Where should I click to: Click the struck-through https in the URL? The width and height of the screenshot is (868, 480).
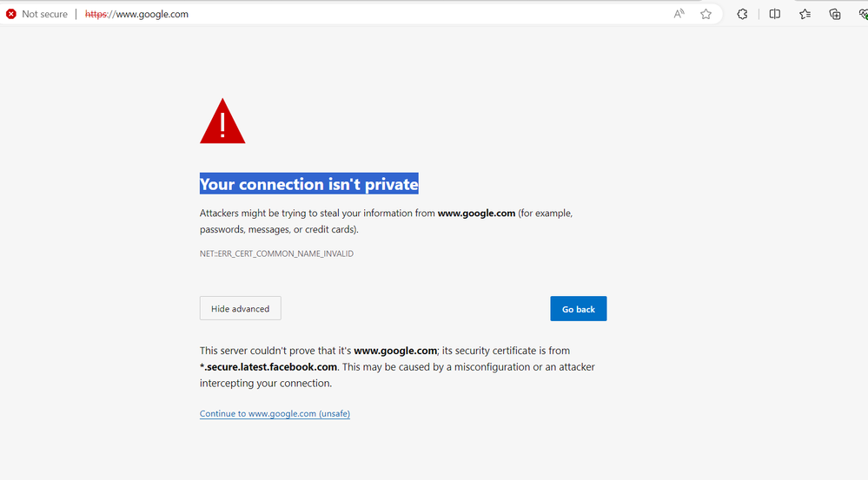(96, 14)
